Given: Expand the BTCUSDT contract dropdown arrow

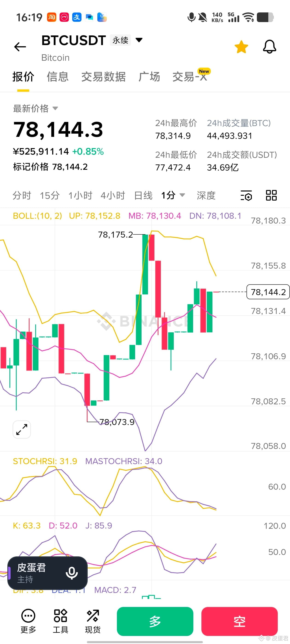Looking at the screenshot, I should tap(139, 40).
